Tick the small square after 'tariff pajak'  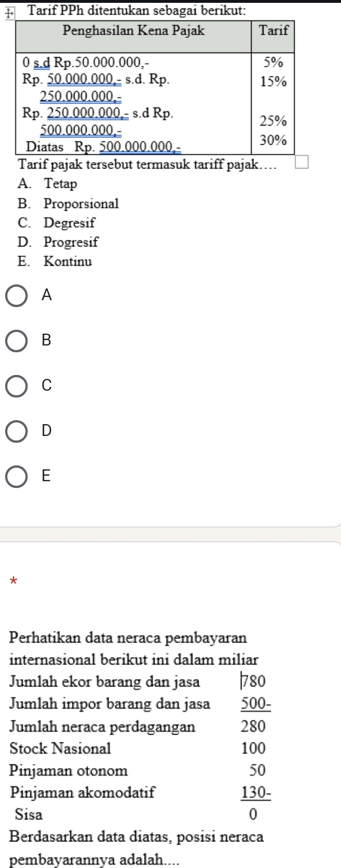(304, 164)
